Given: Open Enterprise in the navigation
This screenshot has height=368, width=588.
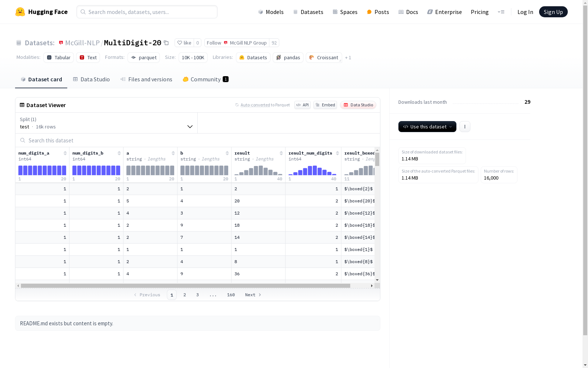Looking at the screenshot, I should 444,12.
